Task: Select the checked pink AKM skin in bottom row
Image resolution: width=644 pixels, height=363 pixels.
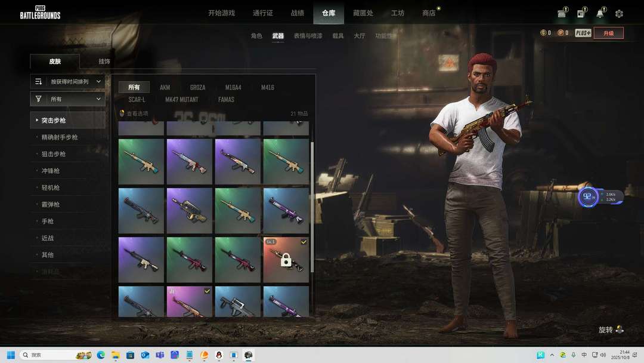Action: pyautogui.click(x=190, y=302)
